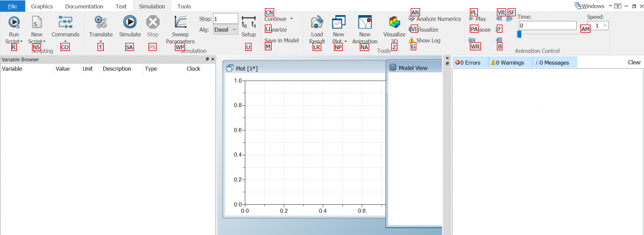This screenshot has width=644, height=235.
Task: Click the Description column header
Action: [x=122, y=69]
